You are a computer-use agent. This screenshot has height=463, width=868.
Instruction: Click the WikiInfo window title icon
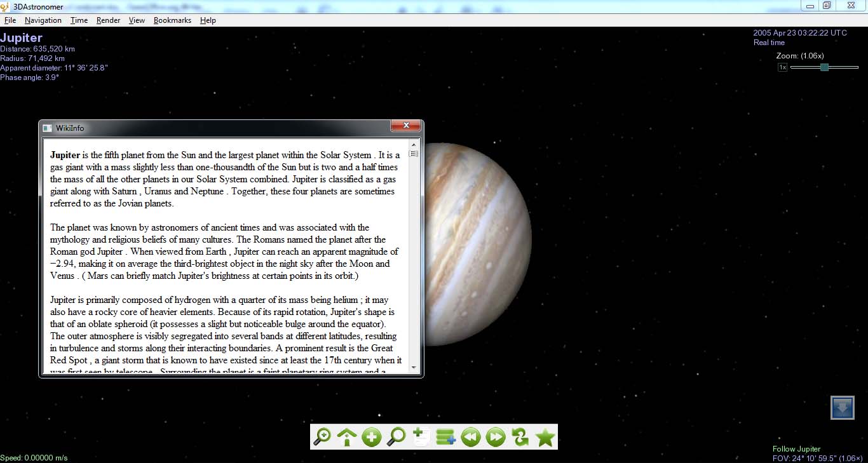coord(47,128)
